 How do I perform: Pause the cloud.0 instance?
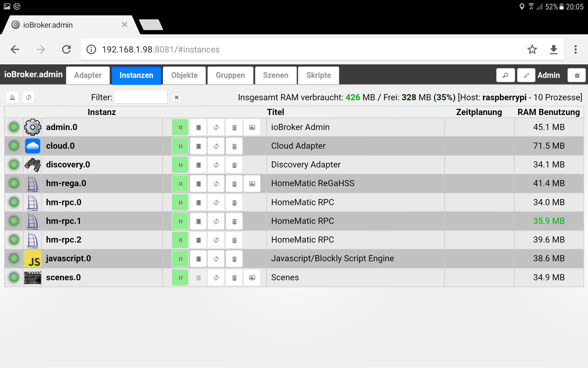pos(180,146)
